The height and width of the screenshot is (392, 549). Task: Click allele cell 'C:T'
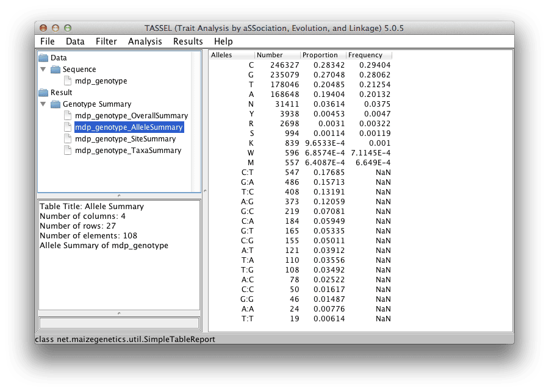[247, 173]
